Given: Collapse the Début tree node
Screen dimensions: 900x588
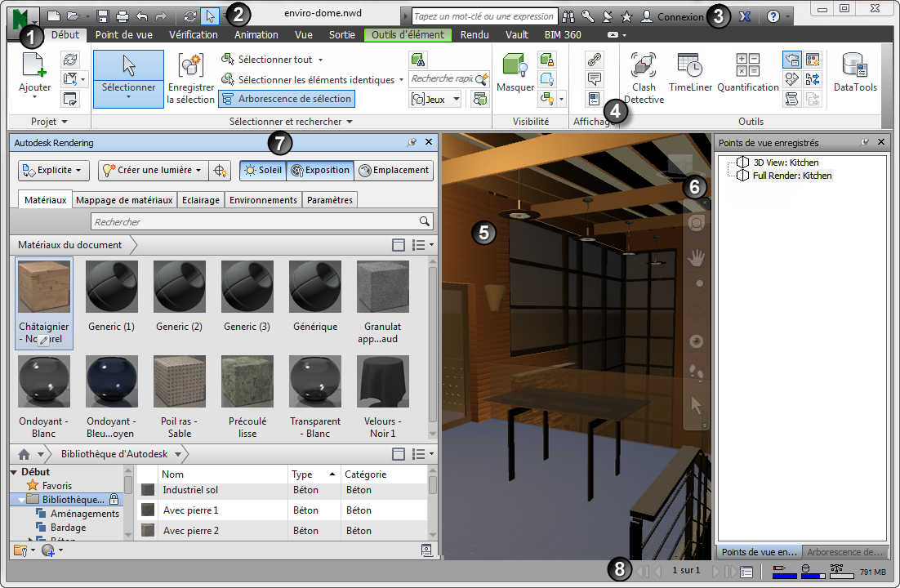Looking at the screenshot, I should pos(14,472).
